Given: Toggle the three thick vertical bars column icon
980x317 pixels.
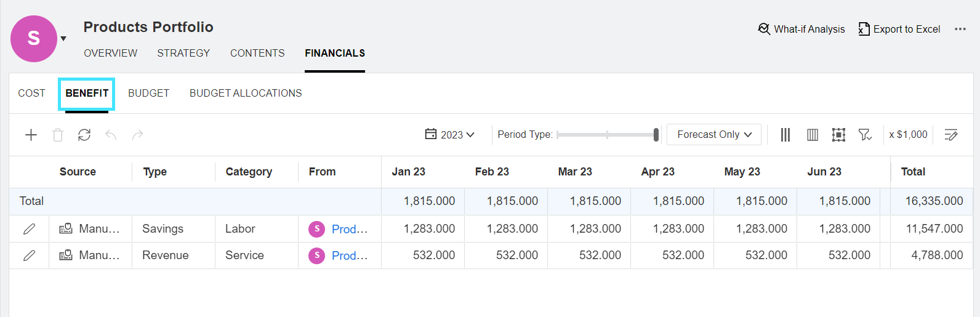Looking at the screenshot, I should point(785,135).
